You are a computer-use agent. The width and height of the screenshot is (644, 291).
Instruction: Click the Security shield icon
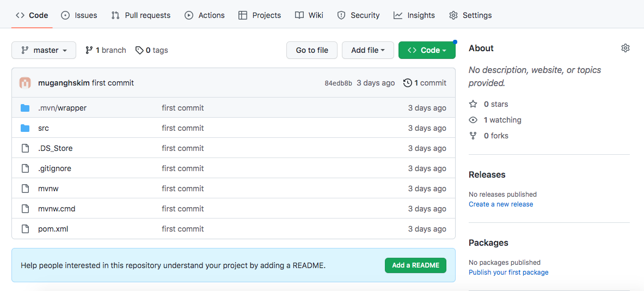click(x=341, y=15)
